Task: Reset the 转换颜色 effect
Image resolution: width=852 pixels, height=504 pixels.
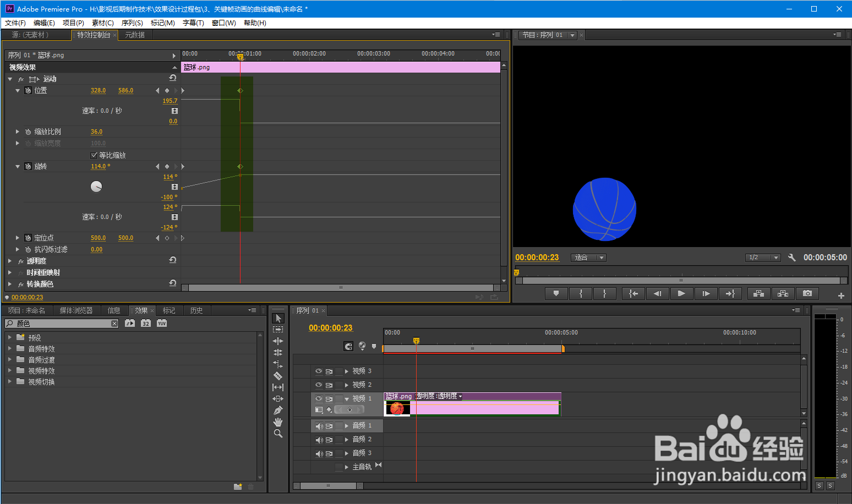Action: (x=173, y=283)
